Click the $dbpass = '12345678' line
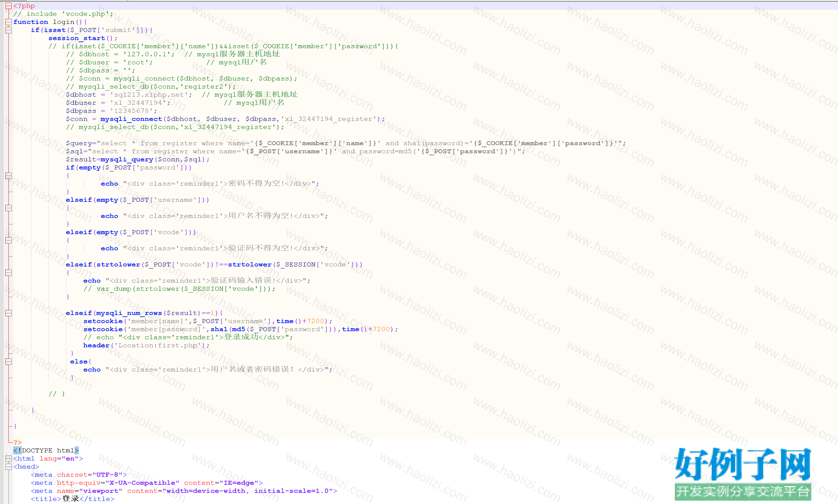838x504 pixels. (x=112, y=111)
